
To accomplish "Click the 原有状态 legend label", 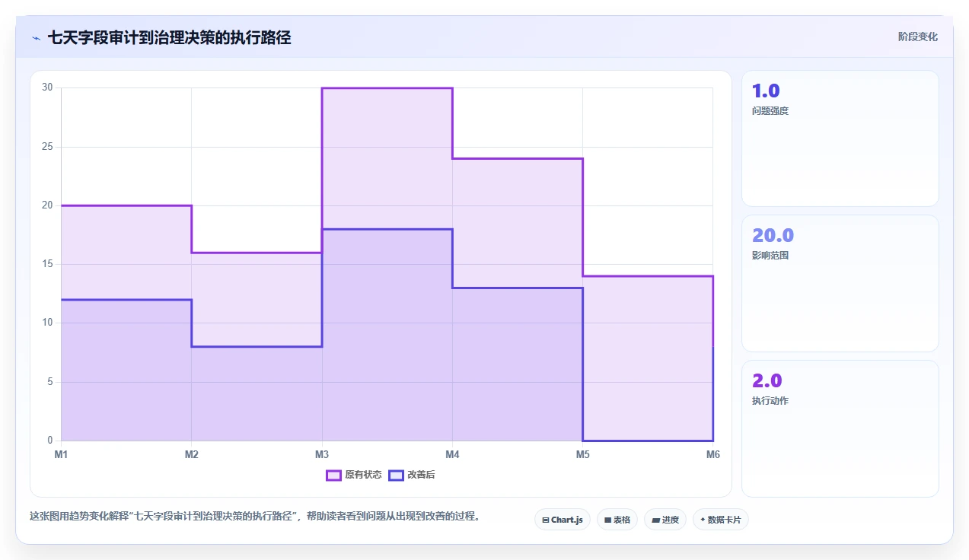I will point(363,475).
